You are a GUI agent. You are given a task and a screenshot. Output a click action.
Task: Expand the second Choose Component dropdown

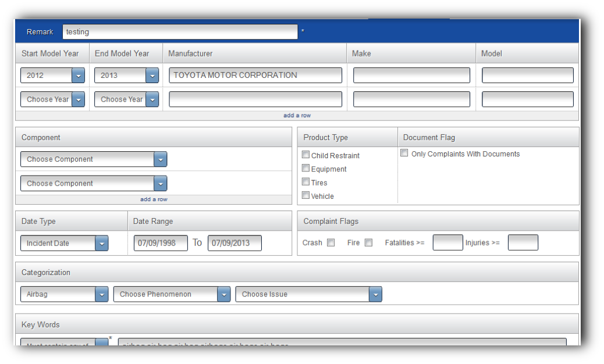click(x=94, y=184)
